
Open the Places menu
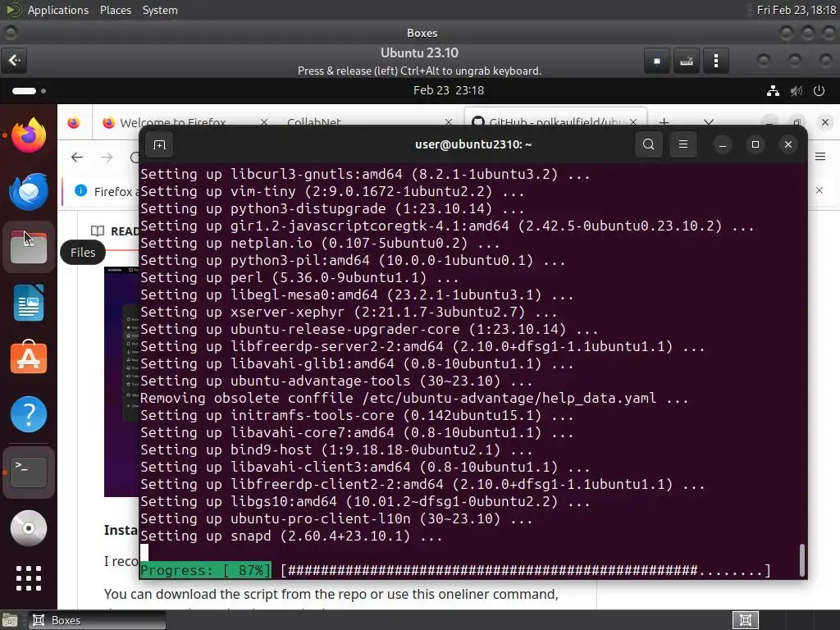[116, 10]
